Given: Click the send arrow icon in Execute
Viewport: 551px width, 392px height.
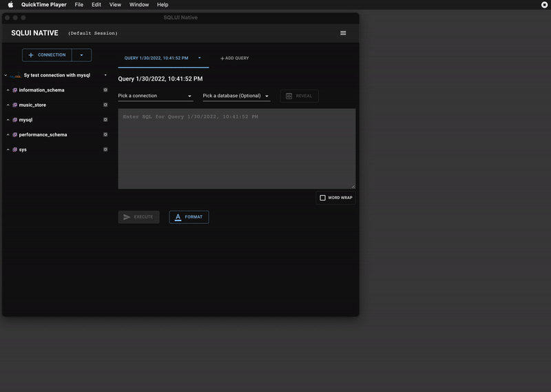Looking at the screenshot, I should 127,217.
